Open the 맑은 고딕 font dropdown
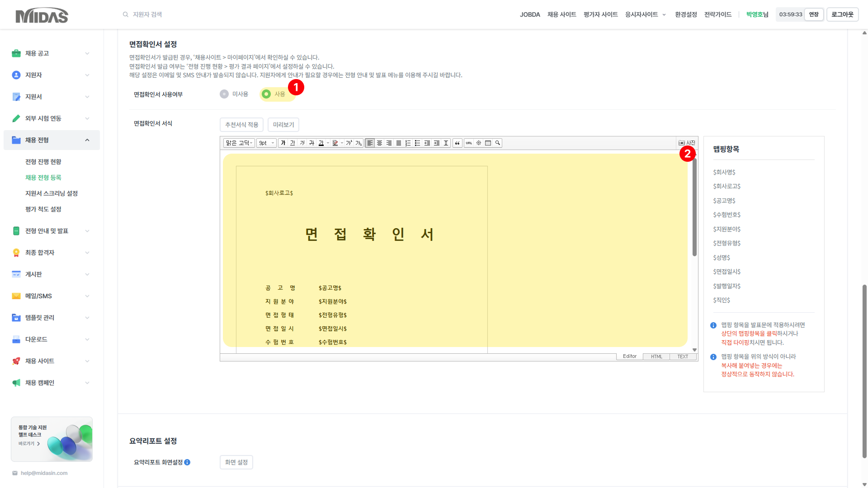The image size is (868, 488). pyautogui.click(x=239, y=143)
